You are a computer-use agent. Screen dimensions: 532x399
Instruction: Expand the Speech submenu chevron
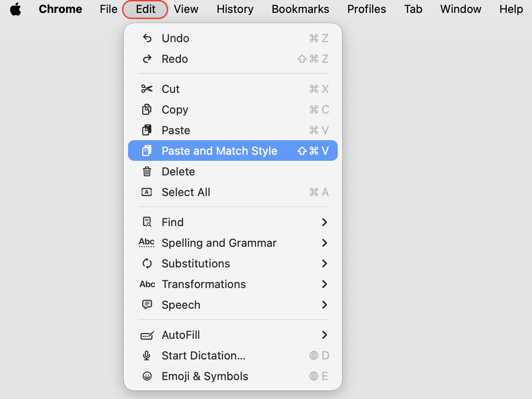coord(324,305)
